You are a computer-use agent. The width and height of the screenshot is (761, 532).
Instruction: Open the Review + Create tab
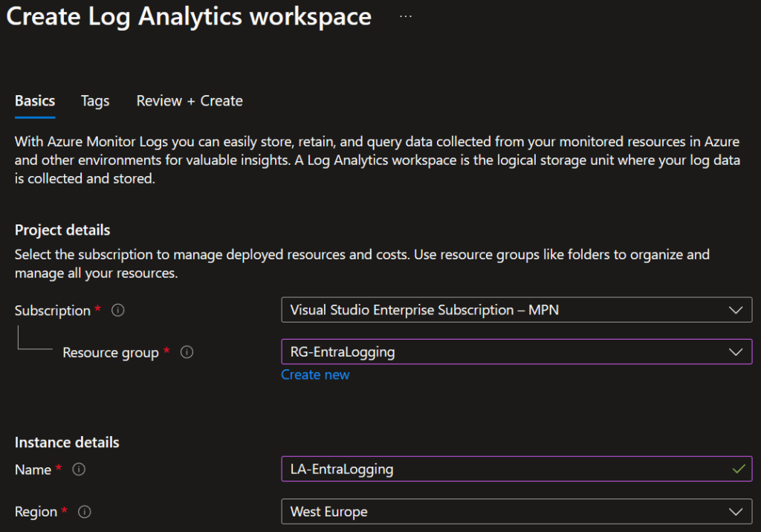pyautogui.click(x=189, y=100)
